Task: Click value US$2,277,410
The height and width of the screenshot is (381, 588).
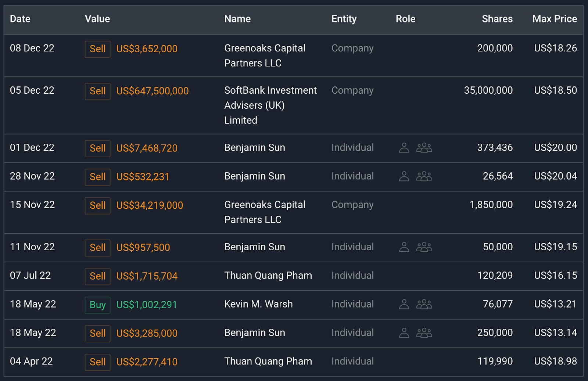Action: click(x=147, y=362)
